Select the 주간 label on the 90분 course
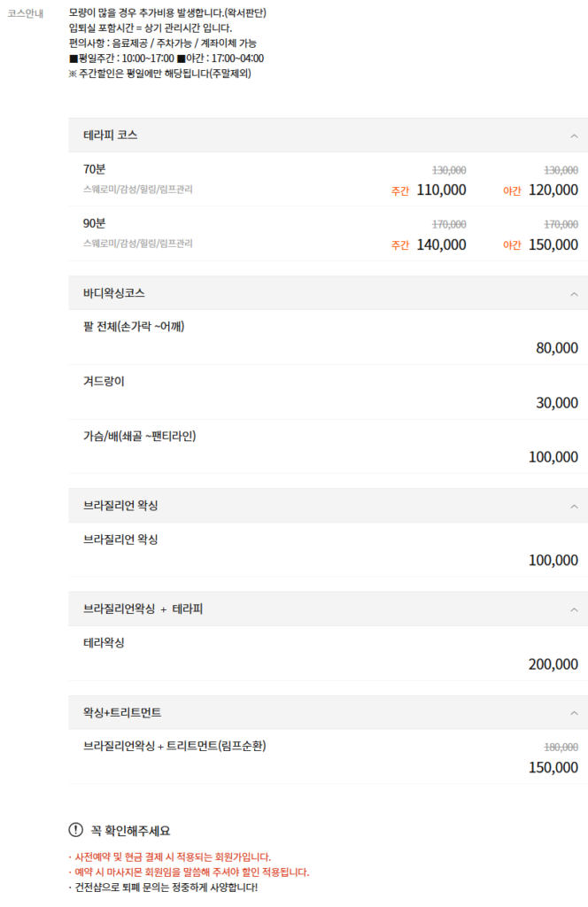 [x=398, y=245]
